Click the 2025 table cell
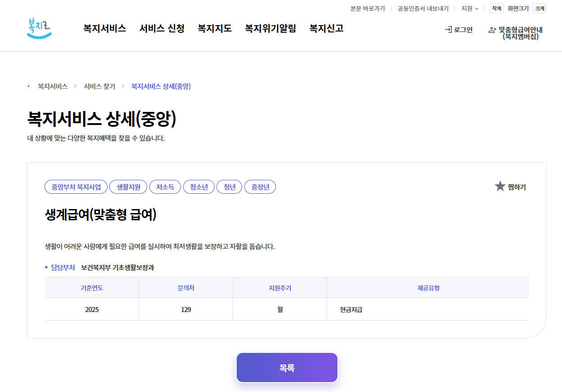 click(92, 310)
